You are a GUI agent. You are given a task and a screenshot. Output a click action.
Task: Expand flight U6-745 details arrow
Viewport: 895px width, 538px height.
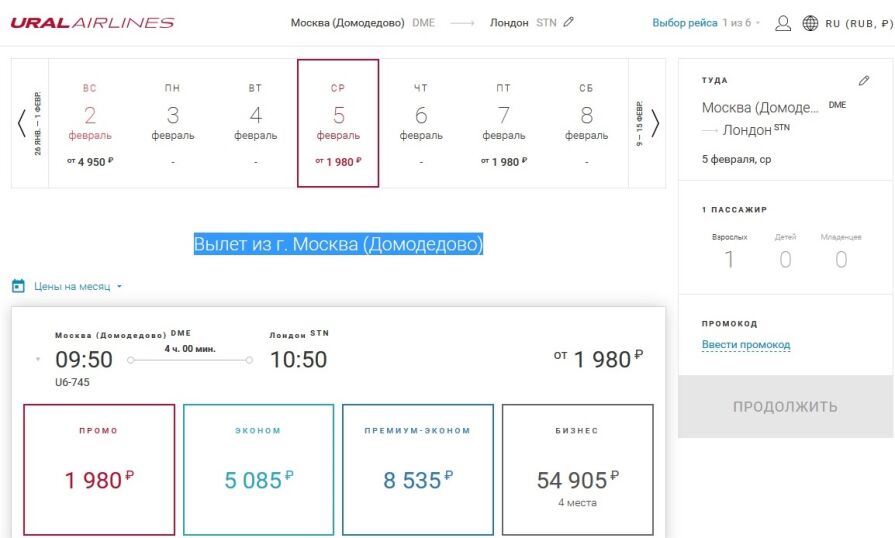click(38, 359)
